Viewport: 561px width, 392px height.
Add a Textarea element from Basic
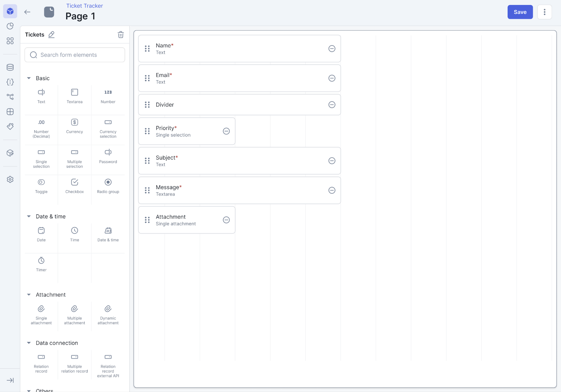74,96
